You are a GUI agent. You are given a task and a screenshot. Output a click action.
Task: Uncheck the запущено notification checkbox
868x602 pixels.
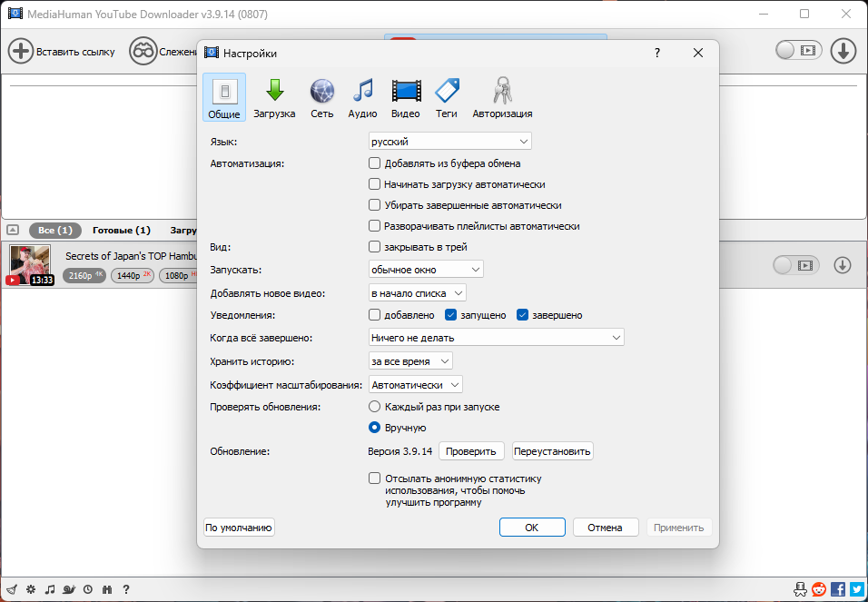(x=450, y=314)
